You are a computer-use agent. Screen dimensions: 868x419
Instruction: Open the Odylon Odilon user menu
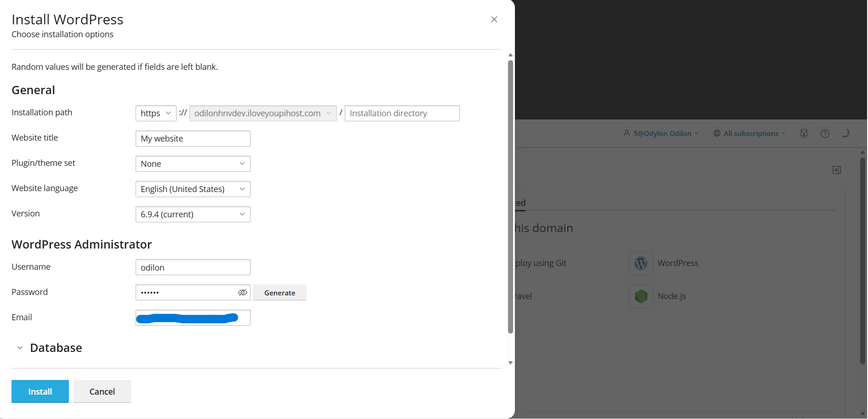pyautogui.click(x=661, y=134)
